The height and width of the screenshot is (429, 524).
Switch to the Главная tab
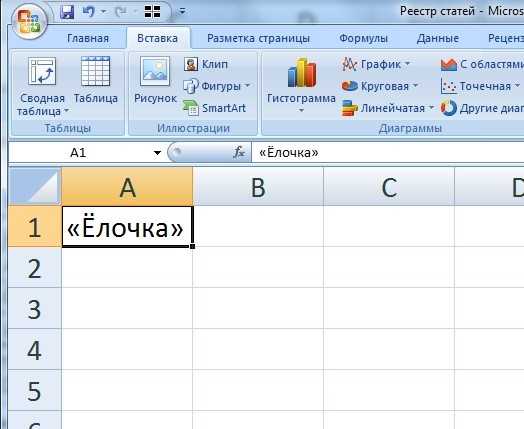pyautogui.click(x=88, y=38)
